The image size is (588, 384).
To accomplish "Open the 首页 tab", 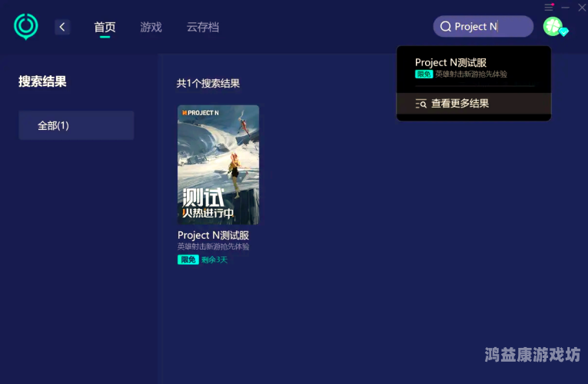I will [105, 27].
